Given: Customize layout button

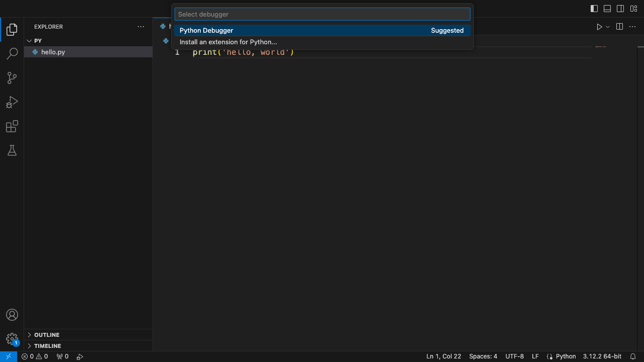Looking at the screenshot, I should point(633,9).
